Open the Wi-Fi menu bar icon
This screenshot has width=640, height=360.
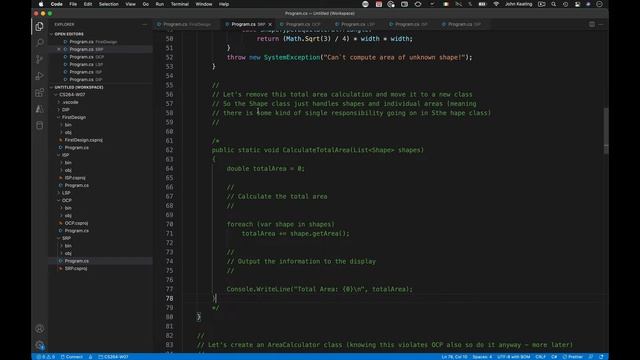[496, 4]
